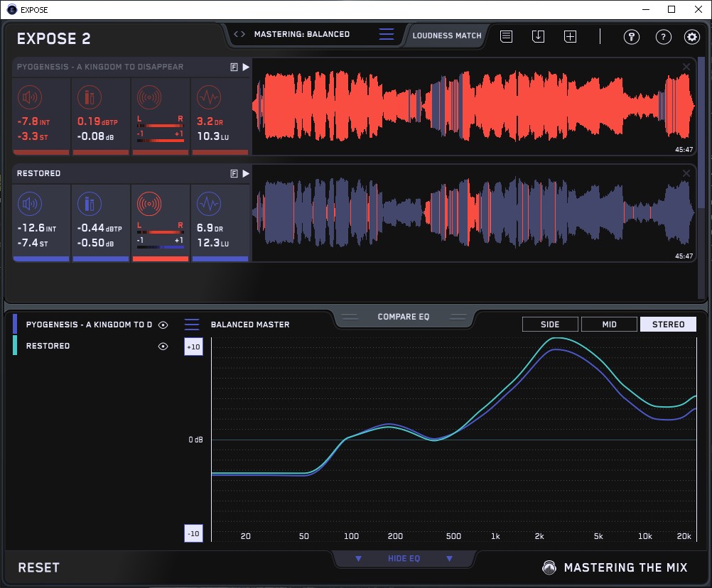This screenshot has height=588, width=712.
Task: Click the loudness speaker icon on Pyogenesis track
Action: click(x=30, y=97)
